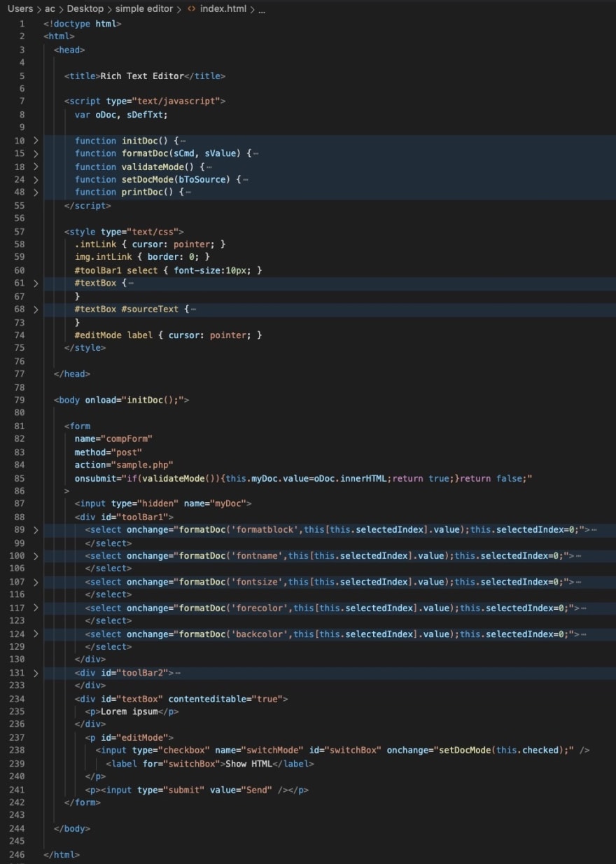The image size is (616, 864).
Task: Click the "compForm" name value
Action: [129, 439]
